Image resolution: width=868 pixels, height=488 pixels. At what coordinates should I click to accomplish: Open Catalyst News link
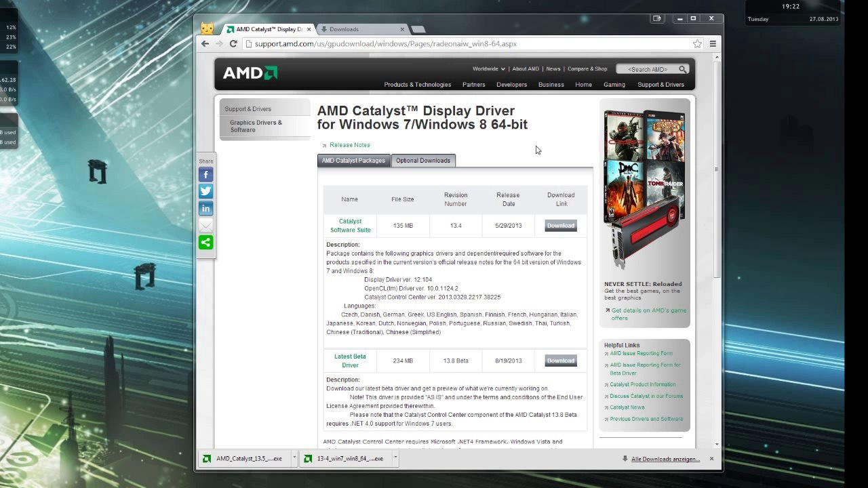(x=627, y=407)
